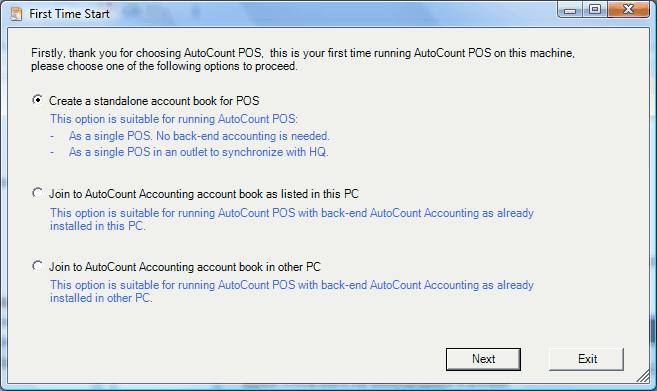Click the 'synchronize with HQ' bullet line
This screenshot has width=657, height=391.
(199, 152)
